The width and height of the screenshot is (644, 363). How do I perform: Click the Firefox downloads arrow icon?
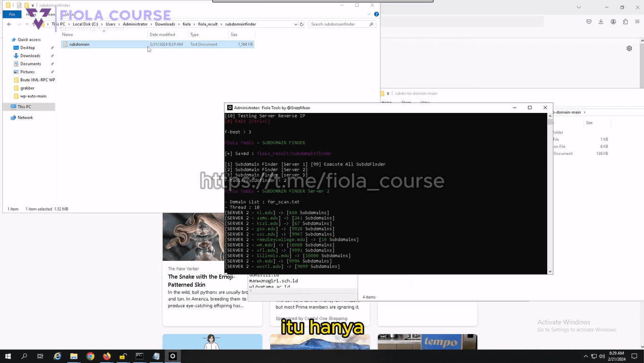601,21
